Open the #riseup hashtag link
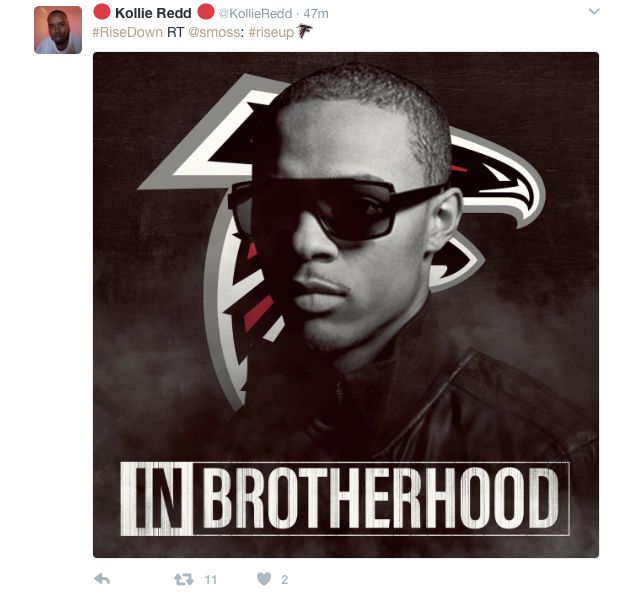This screenshot has width=637, height=596. 271,32
